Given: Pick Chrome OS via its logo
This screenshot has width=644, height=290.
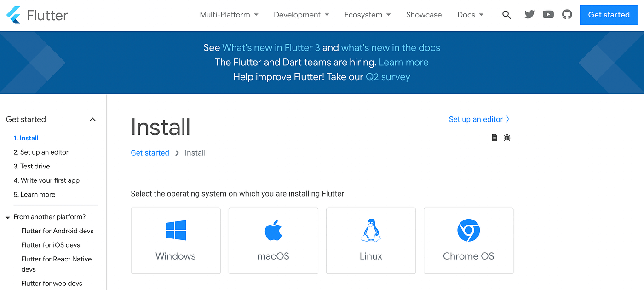Looking at the screenshot, I should 468,230.
